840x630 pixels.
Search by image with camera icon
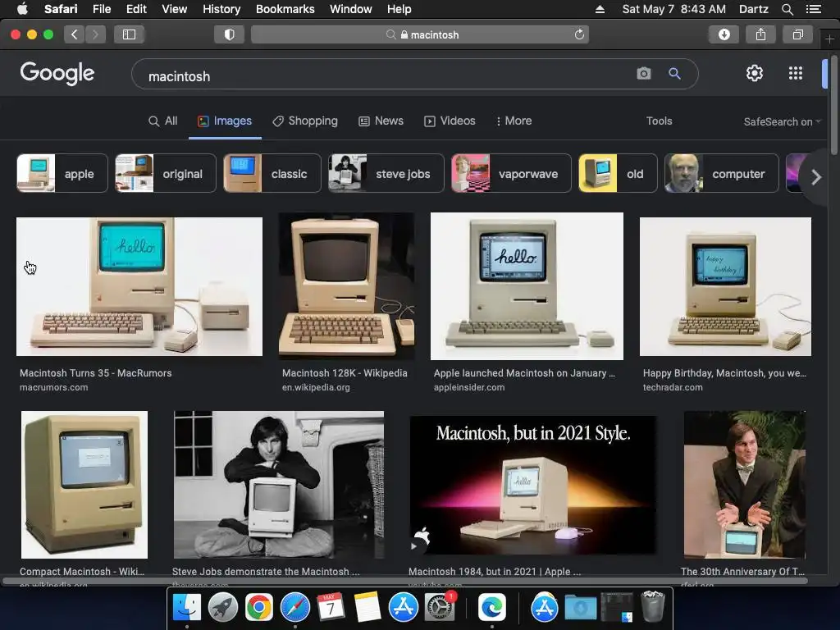coord(643,73)
